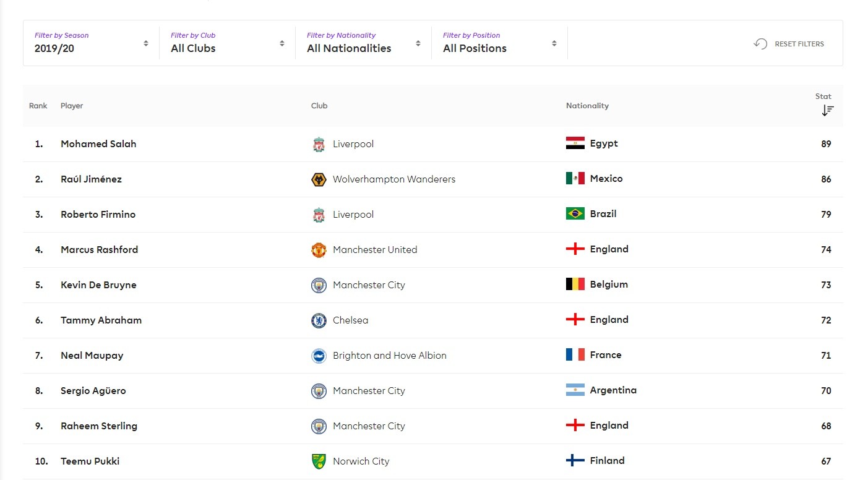
Task: Open the Filter by Season dropdown
Action: click(x=91, y=43)
